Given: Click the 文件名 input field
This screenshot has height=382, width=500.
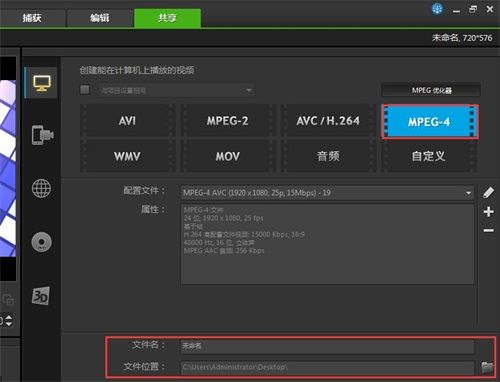Looking at the screenshot, I should coord(327,346).
